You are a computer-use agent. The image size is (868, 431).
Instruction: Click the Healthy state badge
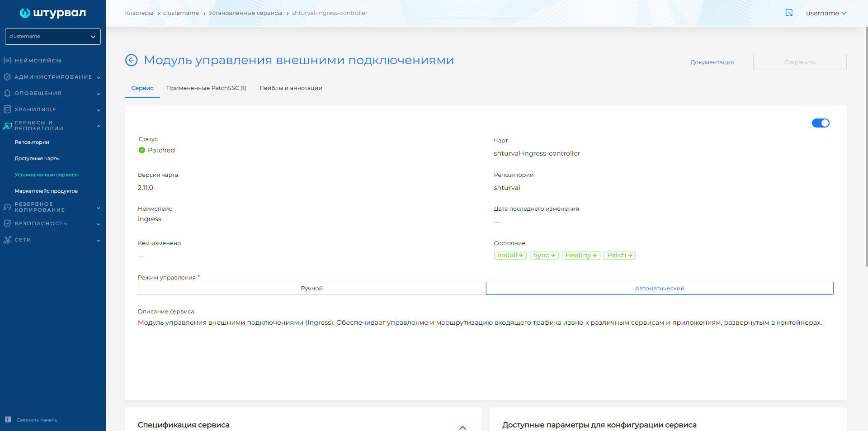(x=580, y=256)
